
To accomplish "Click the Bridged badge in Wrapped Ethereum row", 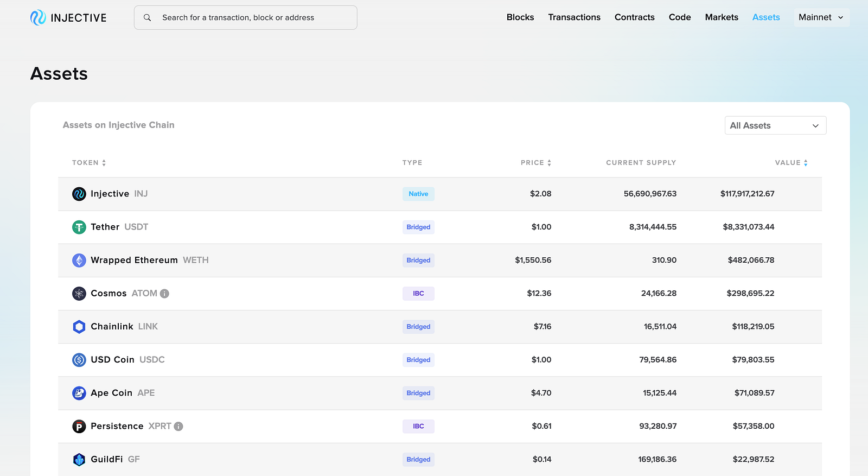I will 418,261.
